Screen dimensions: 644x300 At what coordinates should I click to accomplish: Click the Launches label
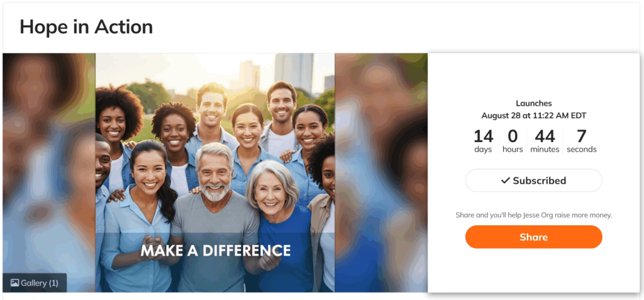pyautogui.click(x=533, y=104)
